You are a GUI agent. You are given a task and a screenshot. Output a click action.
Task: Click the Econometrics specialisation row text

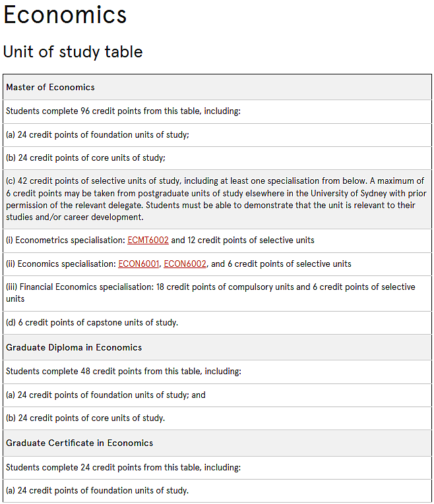[x=160, y=240]
